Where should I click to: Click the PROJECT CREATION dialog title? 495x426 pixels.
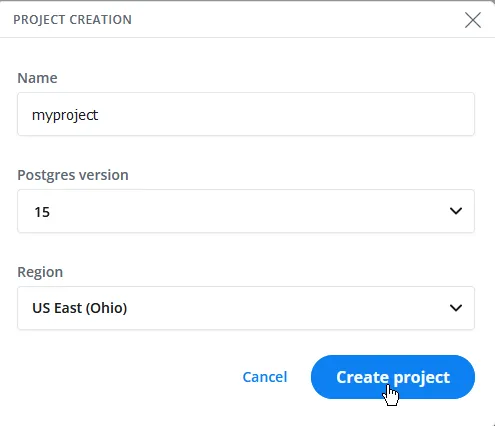pyautogui.click(x=72, y=20)
